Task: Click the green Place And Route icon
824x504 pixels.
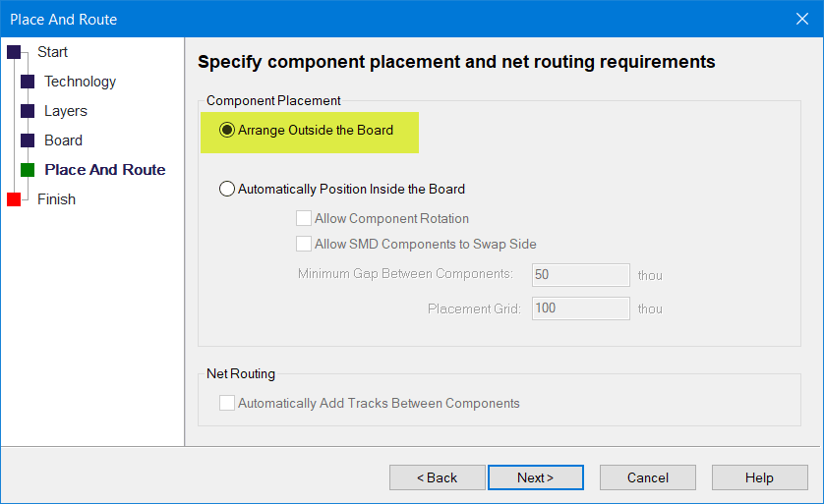Action: [x=28, y=170]
